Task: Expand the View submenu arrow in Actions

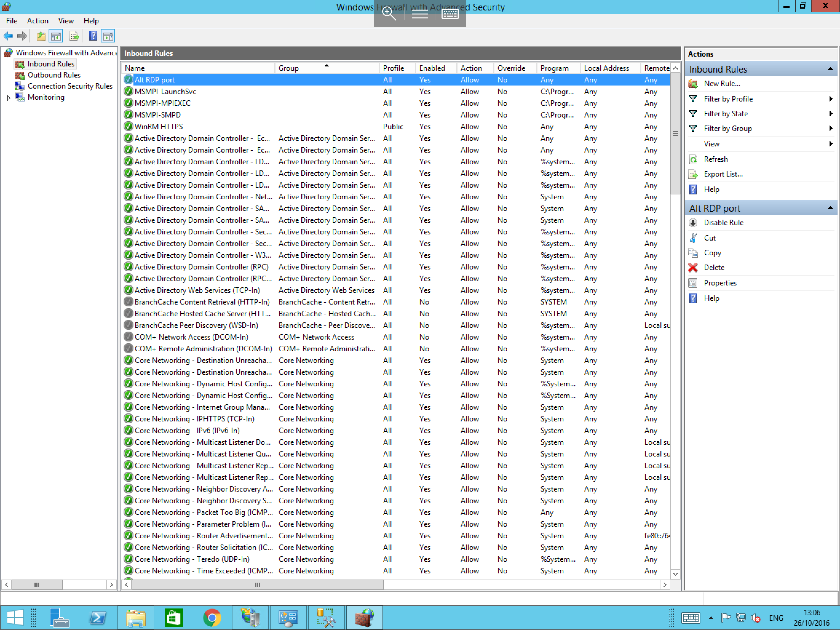Action: 831,144
